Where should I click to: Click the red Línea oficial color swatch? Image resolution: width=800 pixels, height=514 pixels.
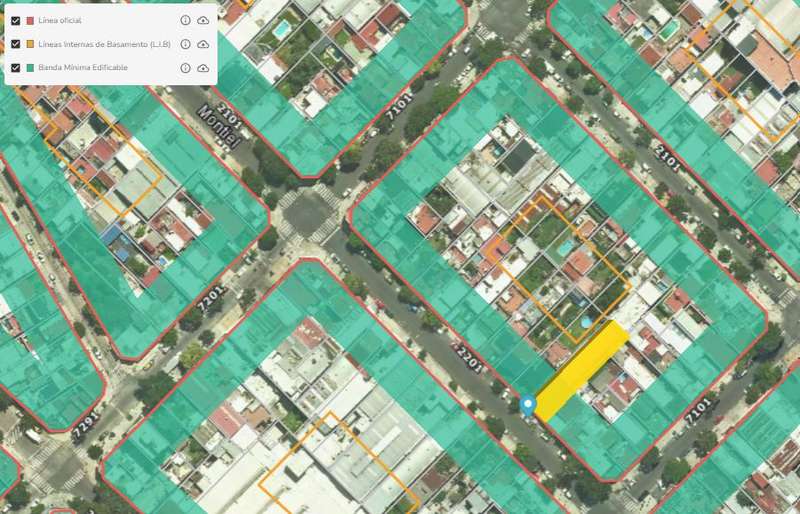tap(30, 20)
